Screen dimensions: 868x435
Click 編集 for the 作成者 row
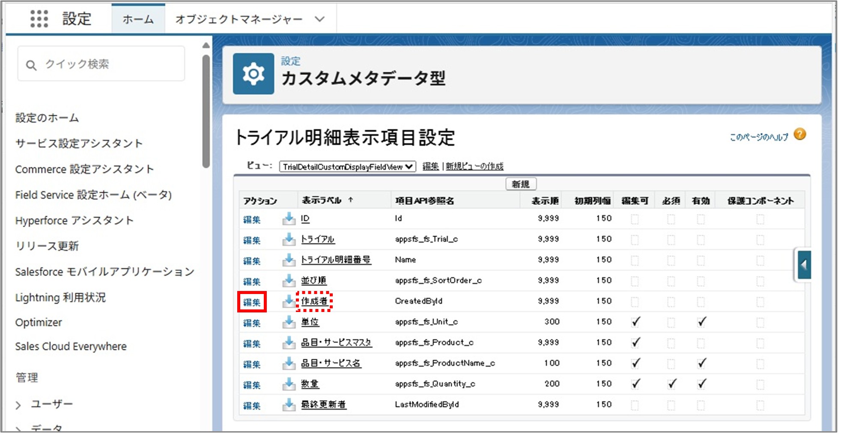point(252,301)
